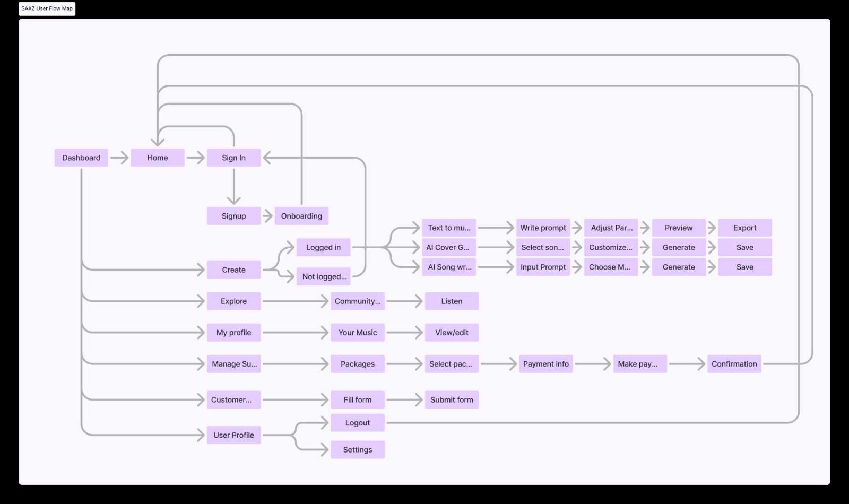Screen dimensions: 849x504
Task: Select the Export node
Action: point(745,228)
